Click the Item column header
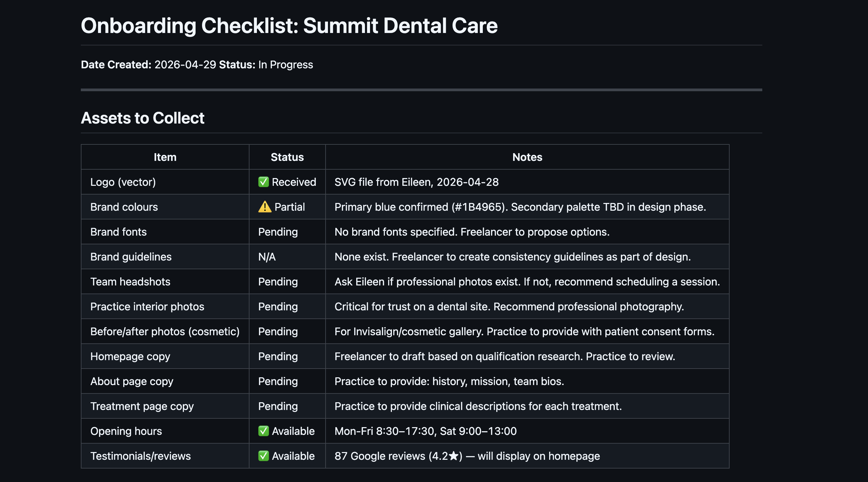868x482 pixels. (165, 157)
